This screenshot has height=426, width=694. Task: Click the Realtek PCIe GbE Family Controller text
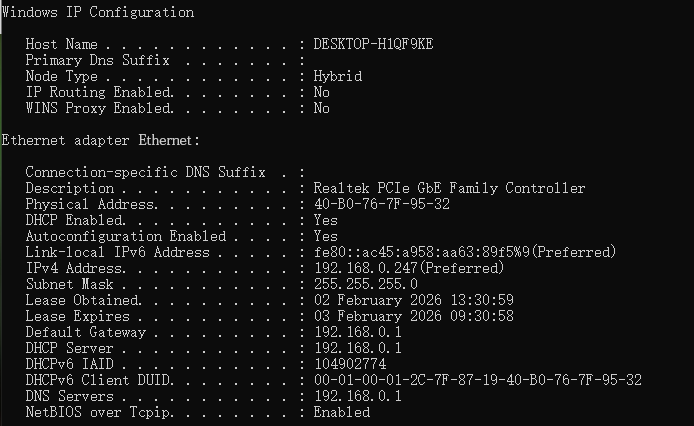pos(449,188)
